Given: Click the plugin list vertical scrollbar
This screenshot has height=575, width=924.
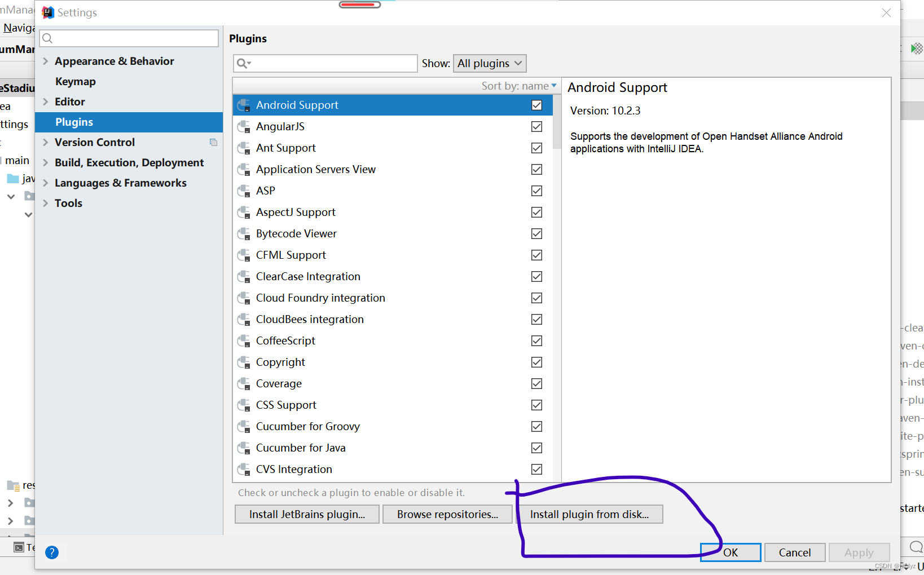Looking at the screenshot, I should [557, 121].
